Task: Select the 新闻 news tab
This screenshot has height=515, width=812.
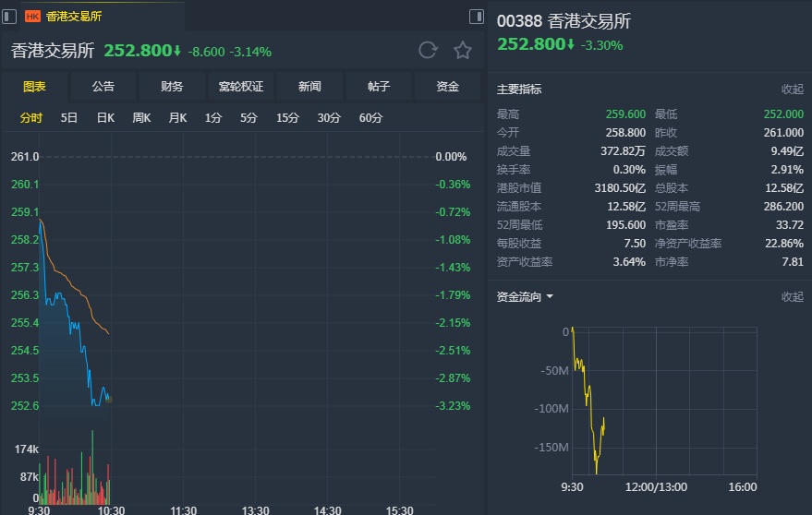Action: pos(309,87)
